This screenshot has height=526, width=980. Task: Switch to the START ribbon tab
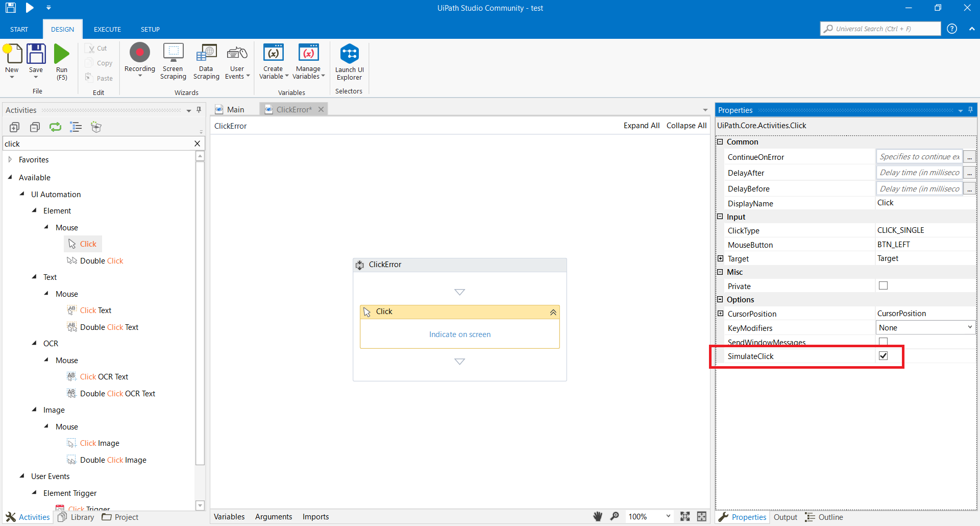[x=19, y=29]
